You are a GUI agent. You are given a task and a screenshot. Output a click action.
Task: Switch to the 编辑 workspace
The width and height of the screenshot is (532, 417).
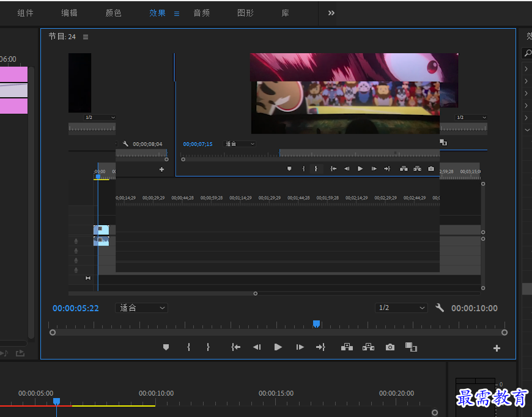70,13
